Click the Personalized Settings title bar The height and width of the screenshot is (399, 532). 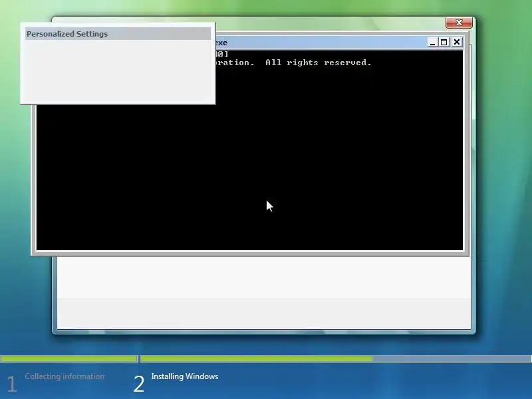click(118, 34)
